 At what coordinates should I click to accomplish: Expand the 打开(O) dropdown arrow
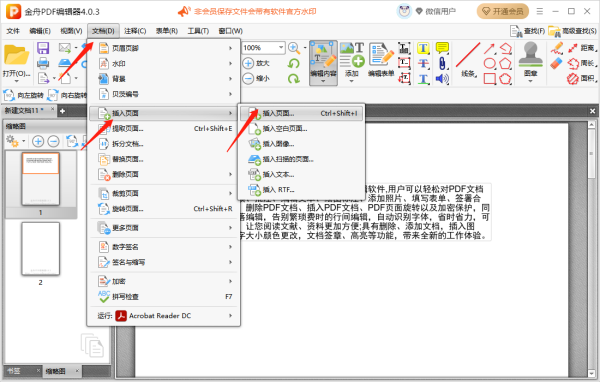[x=16, y=81]
